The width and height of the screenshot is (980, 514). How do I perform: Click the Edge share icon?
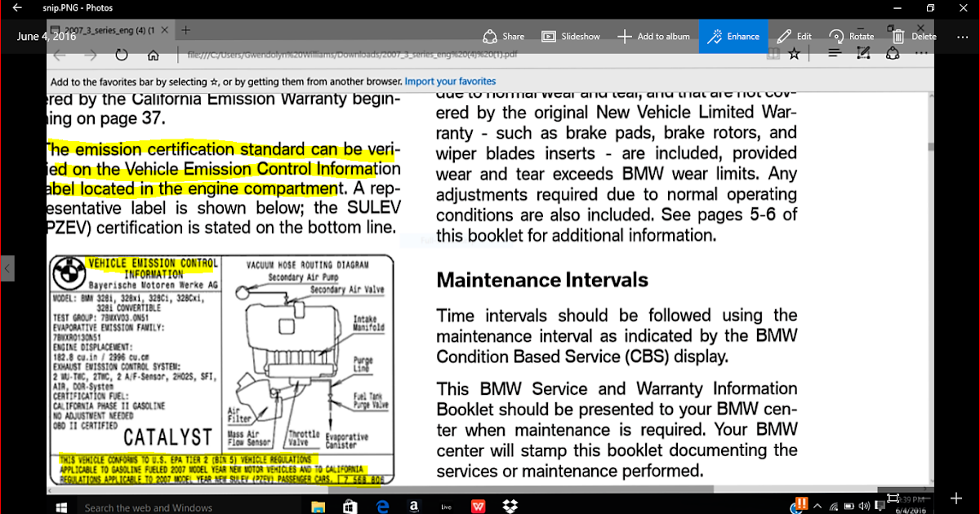point(893,54)
